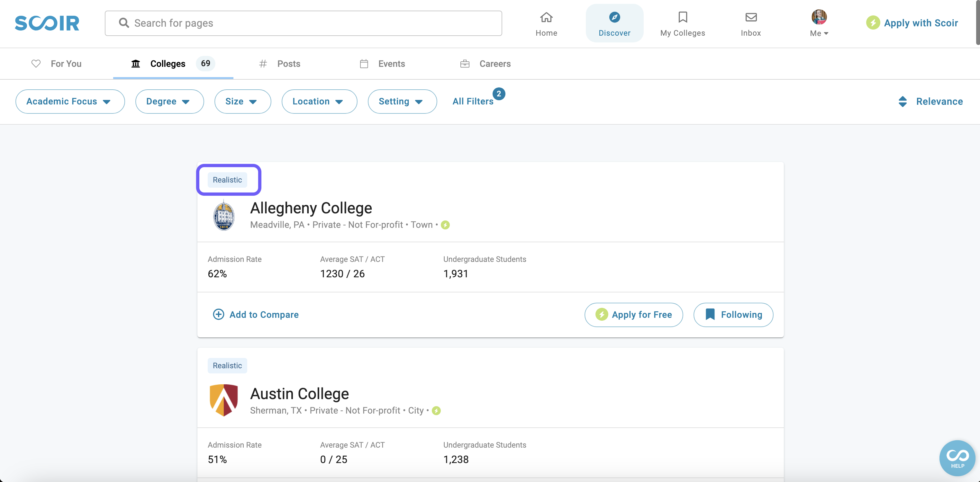
Task: Expand the Academic Focus filter
Action: point(70,102)
